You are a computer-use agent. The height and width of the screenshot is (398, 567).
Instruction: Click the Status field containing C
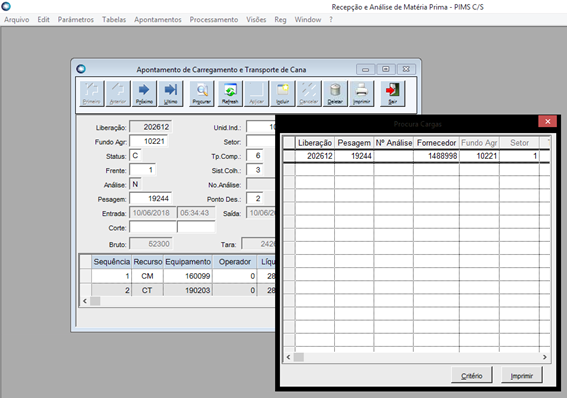(x=135, y=155)
